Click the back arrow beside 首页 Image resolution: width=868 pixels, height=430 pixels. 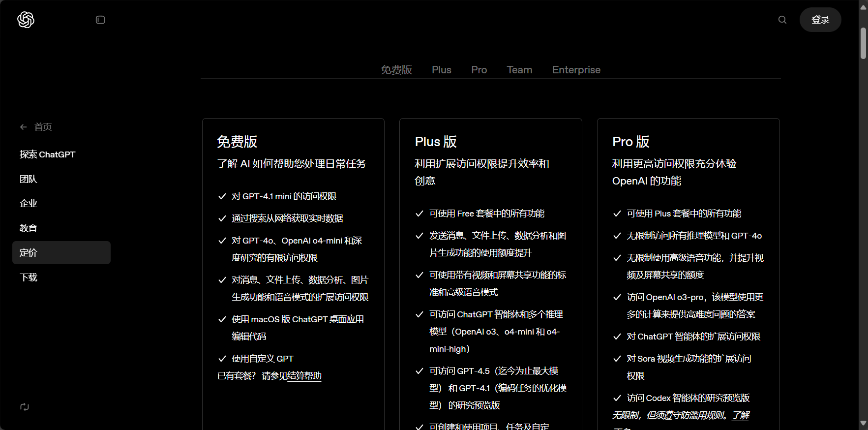pos(23,127)
